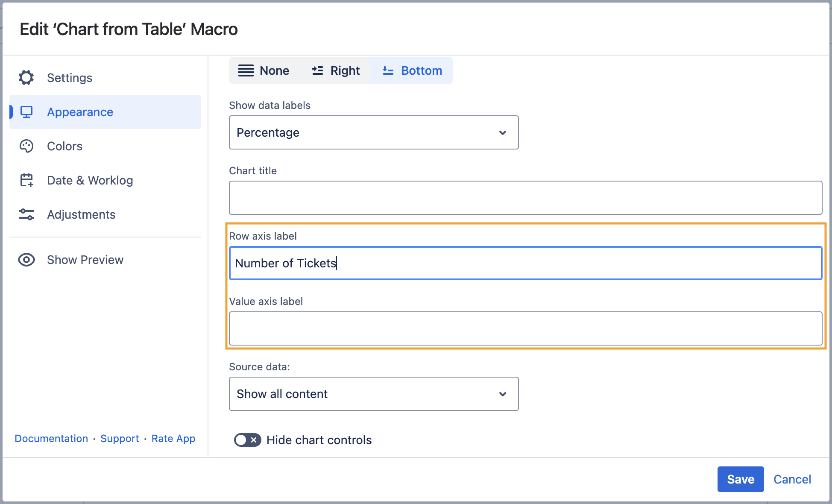This screenshot has height=504, width=832.
Task: Select Bottom legend position option
Action: (x=412, y=70)
